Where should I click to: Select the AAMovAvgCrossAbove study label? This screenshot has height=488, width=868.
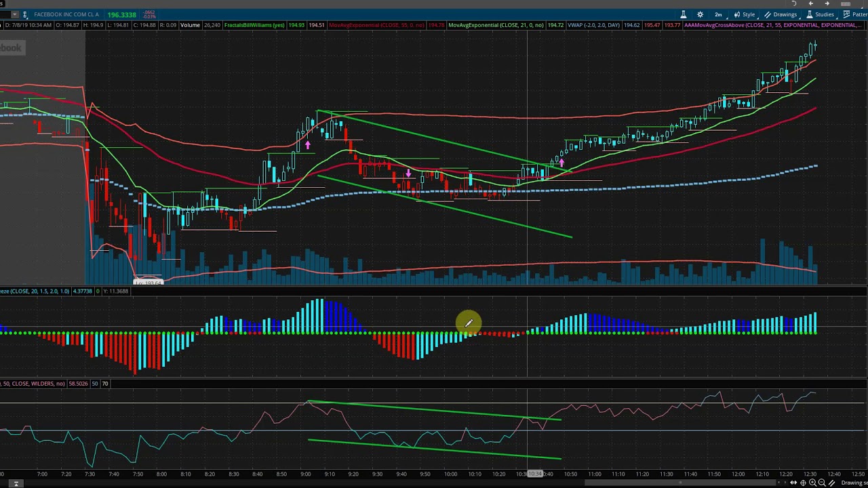773,25
